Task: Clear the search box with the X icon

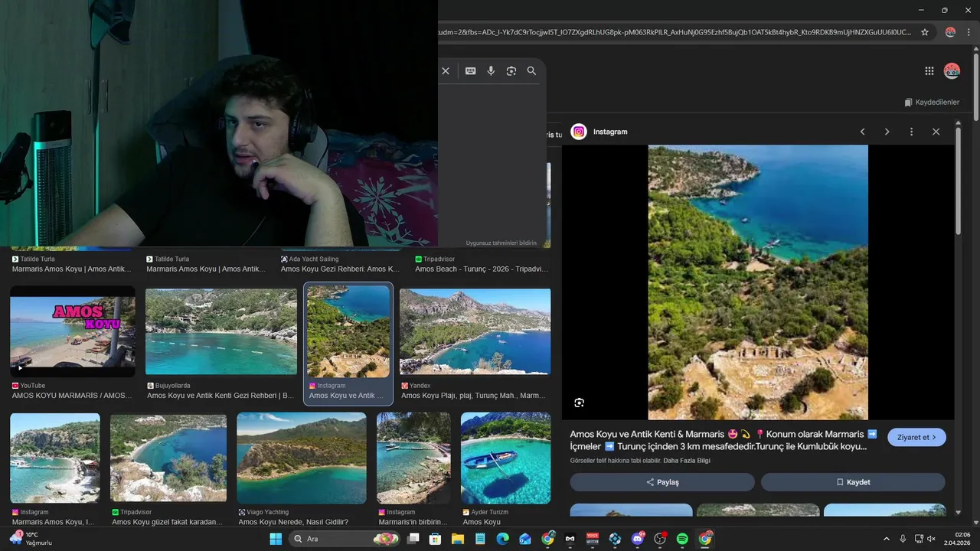Action: click(x=446, y=70)
